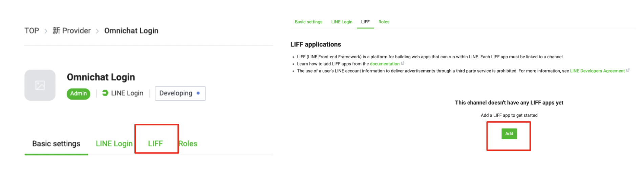Open the large LINE Login tab beside Basic settings
Viewport: 644px width, 179px height.
click(x=114, y=144)
